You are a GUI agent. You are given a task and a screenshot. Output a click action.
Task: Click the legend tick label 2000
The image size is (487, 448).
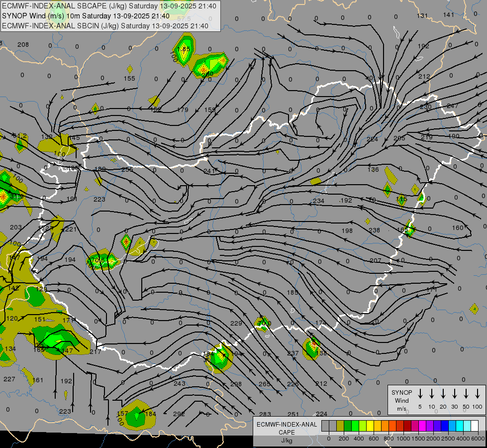pos(433,439)
